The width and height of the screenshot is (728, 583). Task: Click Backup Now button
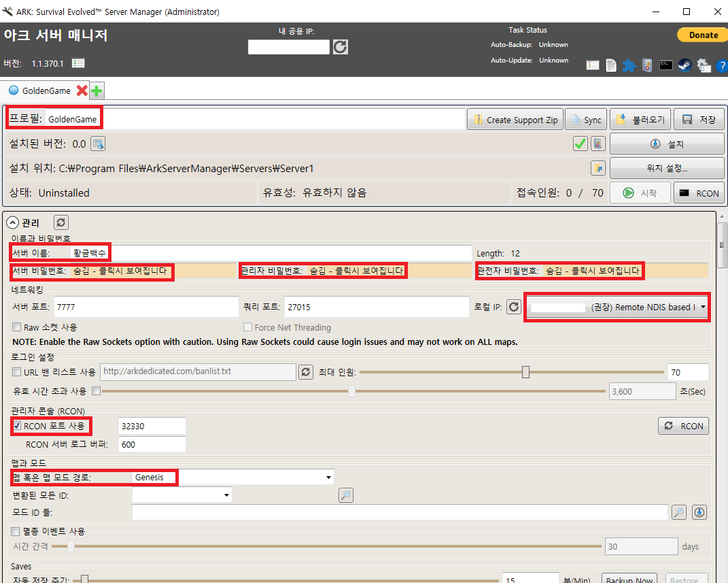[x=629, y=579]
